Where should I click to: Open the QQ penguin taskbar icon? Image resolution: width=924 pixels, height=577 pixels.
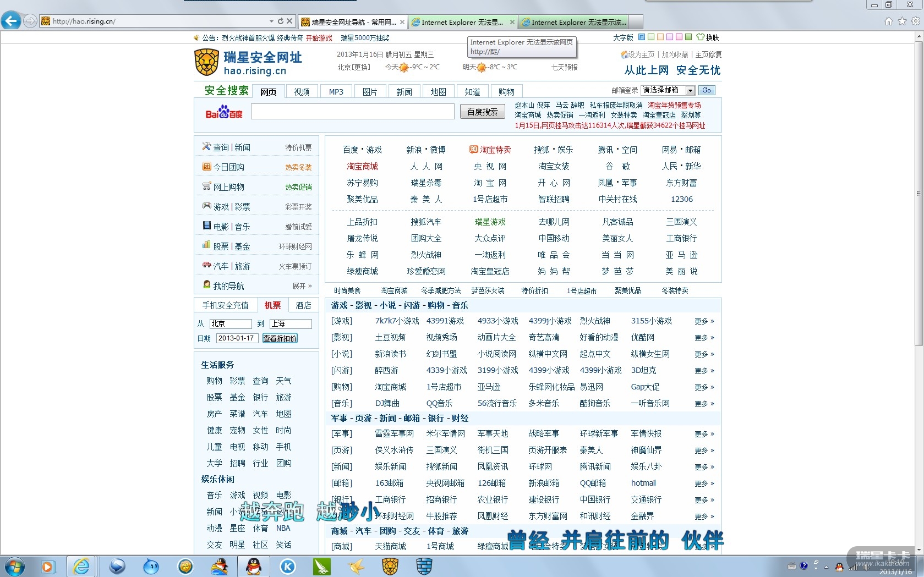[x=254, y=566]
